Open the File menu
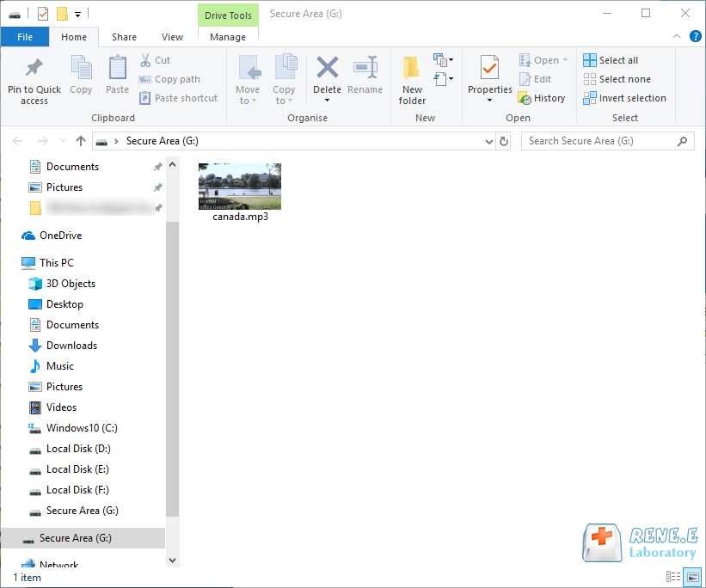 click(25, 37)
